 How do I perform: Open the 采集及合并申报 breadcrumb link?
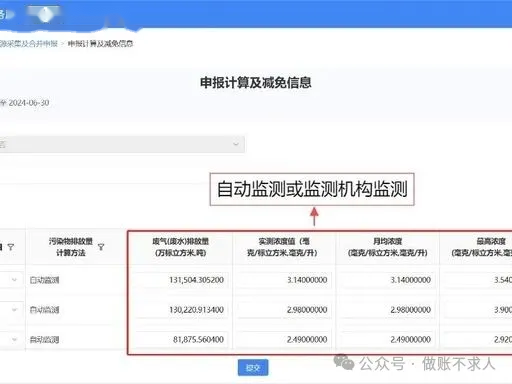point(29,44)
